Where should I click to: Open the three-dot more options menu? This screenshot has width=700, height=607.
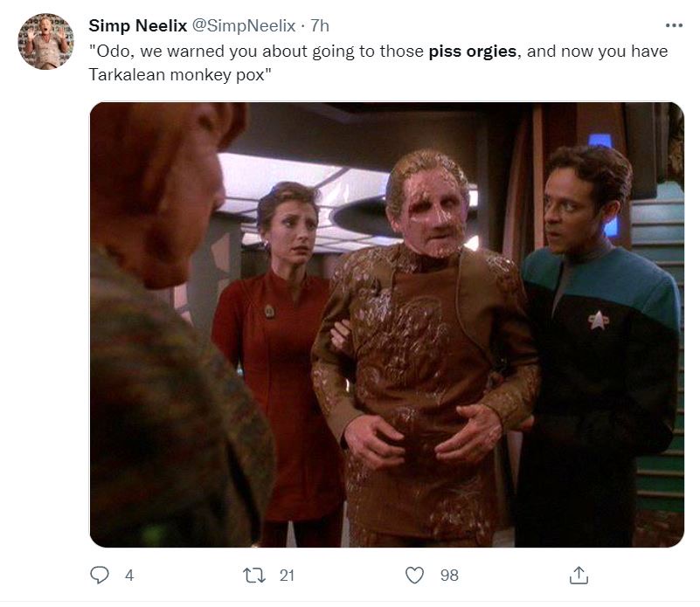[674, 25]
